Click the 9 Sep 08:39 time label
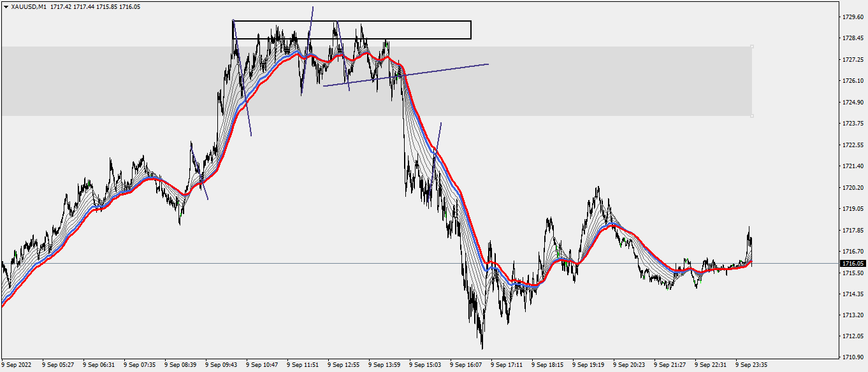The image size is (868, 372). [179, 366]
